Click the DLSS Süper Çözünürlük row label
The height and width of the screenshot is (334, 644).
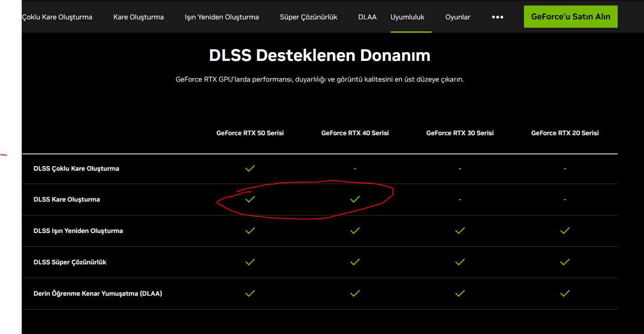(70, 262)
